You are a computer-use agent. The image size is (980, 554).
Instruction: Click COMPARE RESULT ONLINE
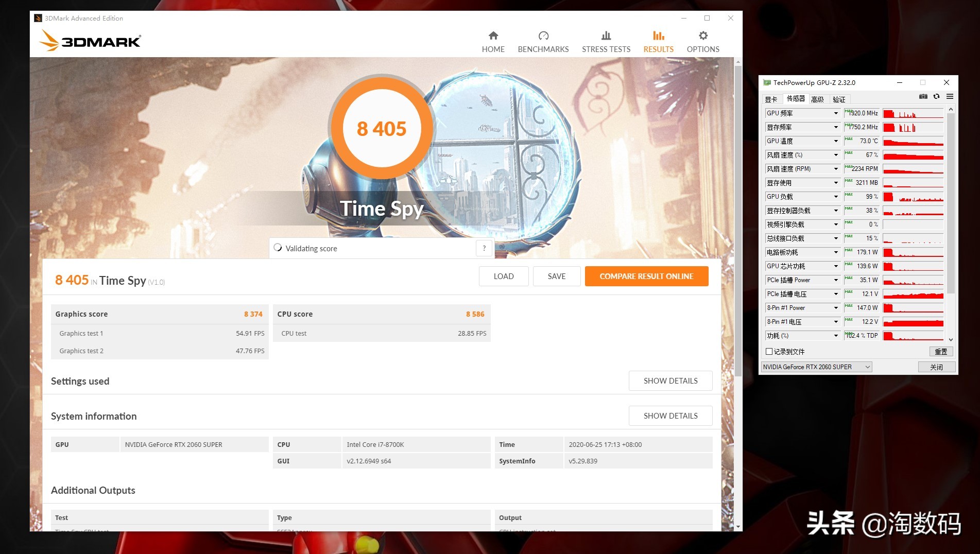tap(646, 276)
